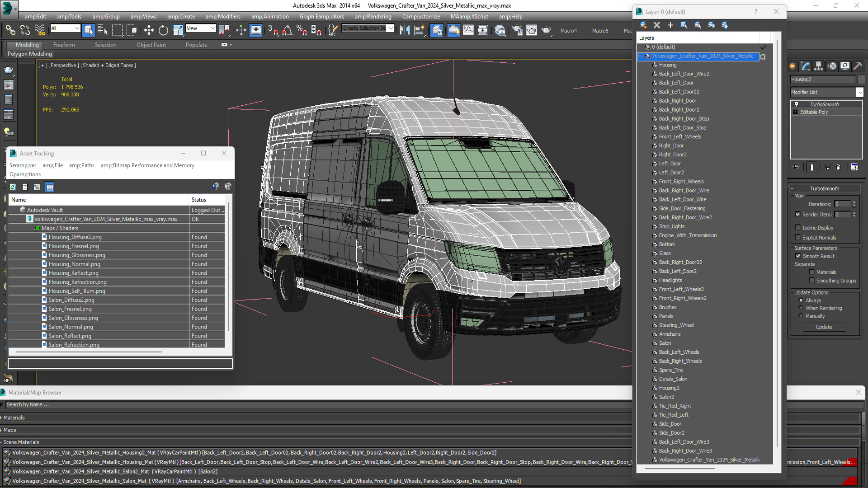Open Edit Named Selection Sets icon
Screen dimensions: 868x488
[x=333, y=30]
